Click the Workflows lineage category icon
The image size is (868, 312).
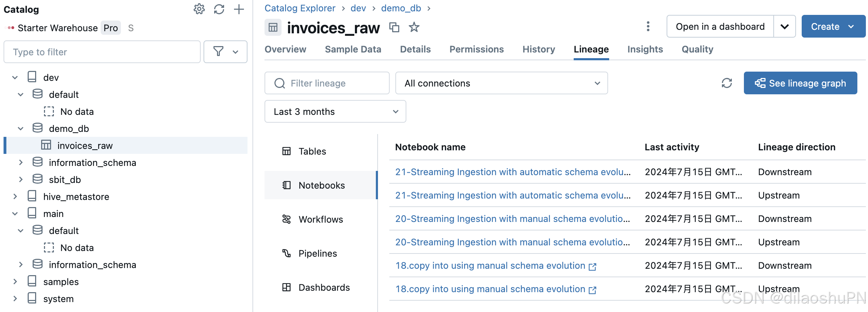(286, 219)
